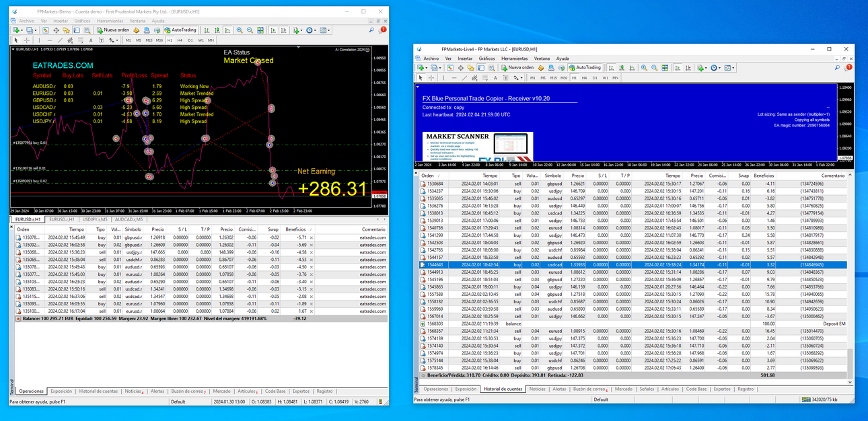Open templates dropdown in FPMarkets-Demo toolbar
Image resolution: width=868 pixels, height=421 pixels.
click(x=325, y=30)
